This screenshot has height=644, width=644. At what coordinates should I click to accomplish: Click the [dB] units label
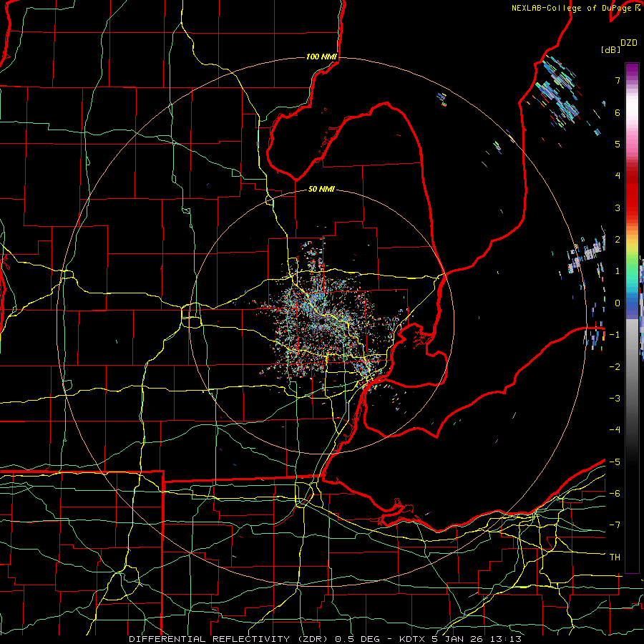(611, 49)
